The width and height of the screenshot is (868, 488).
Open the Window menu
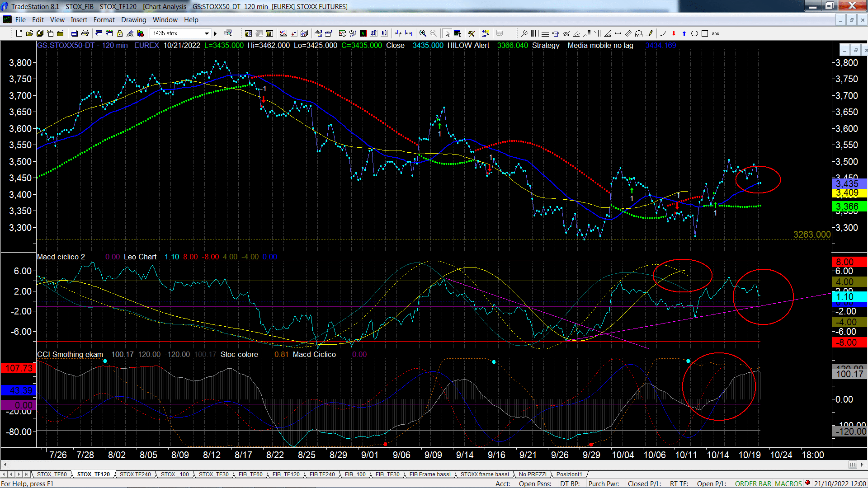pos(165,20)
